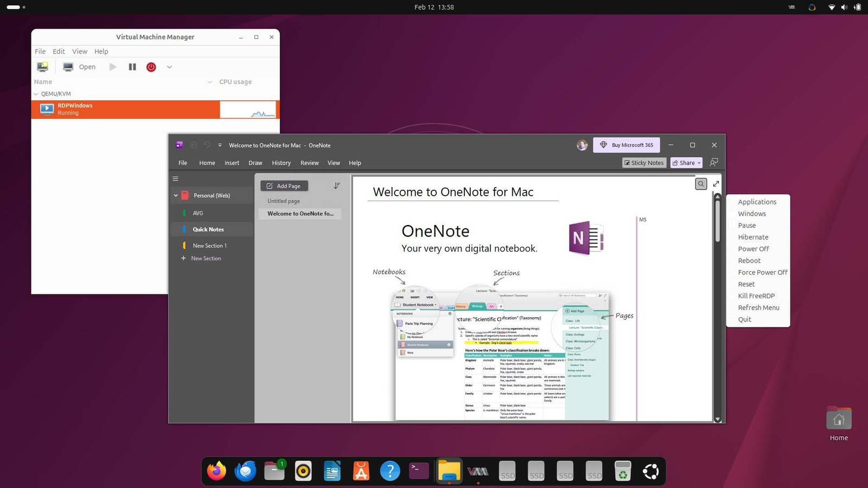
Task: Click the run (play) icon in VMM toolbar
Action: tap(113, 66)
